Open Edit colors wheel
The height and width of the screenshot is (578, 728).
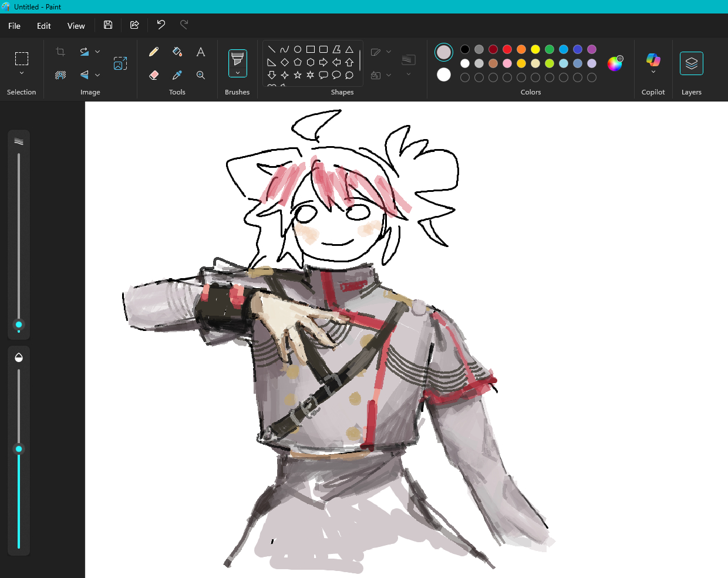tap(615, 63)
